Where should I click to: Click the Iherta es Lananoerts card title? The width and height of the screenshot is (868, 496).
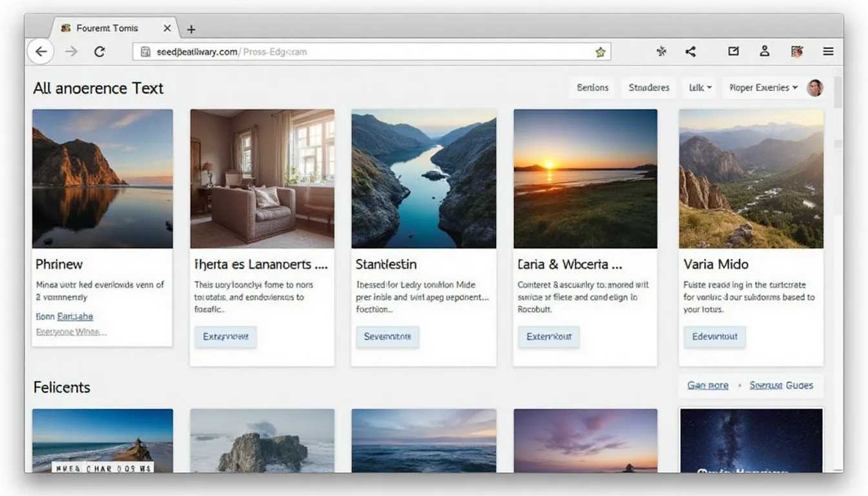262,264
